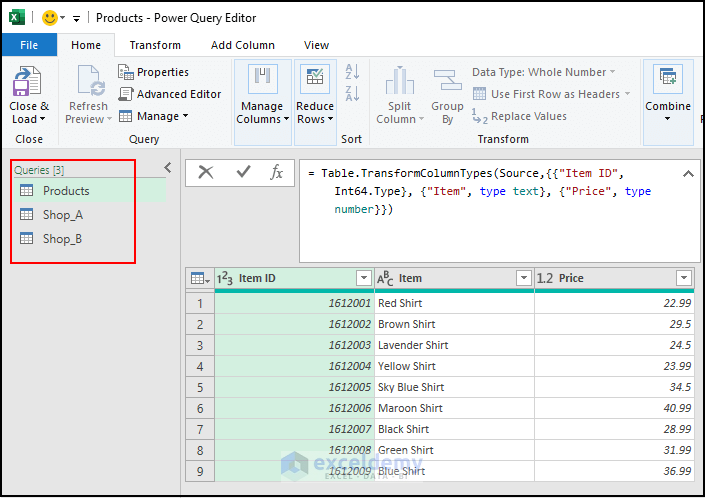This screenshot has height=498, width=705.
Task: Cancel the formula with the X icon
Action: click(x=206, y=172)
